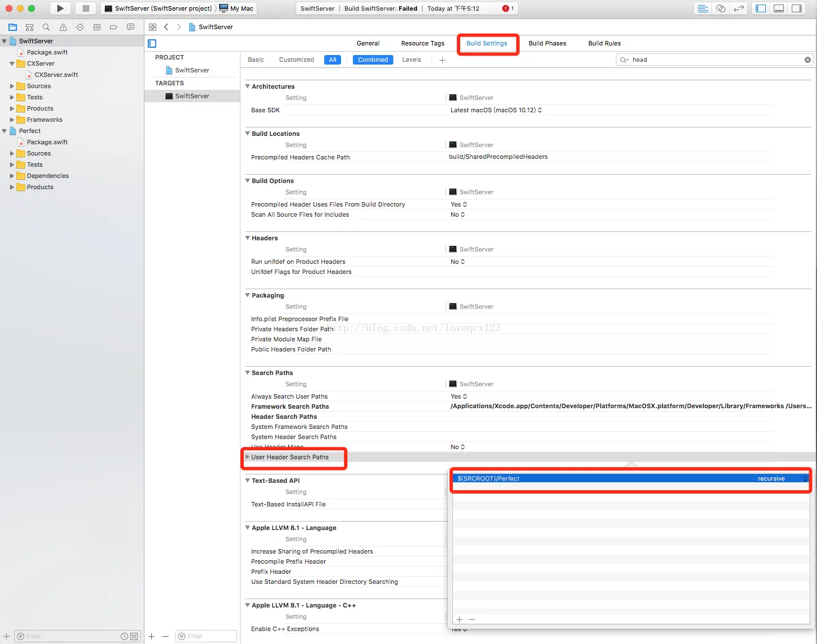Open the Base SDK dropdown
Screen dimensions: 817x644
point(496,110)
